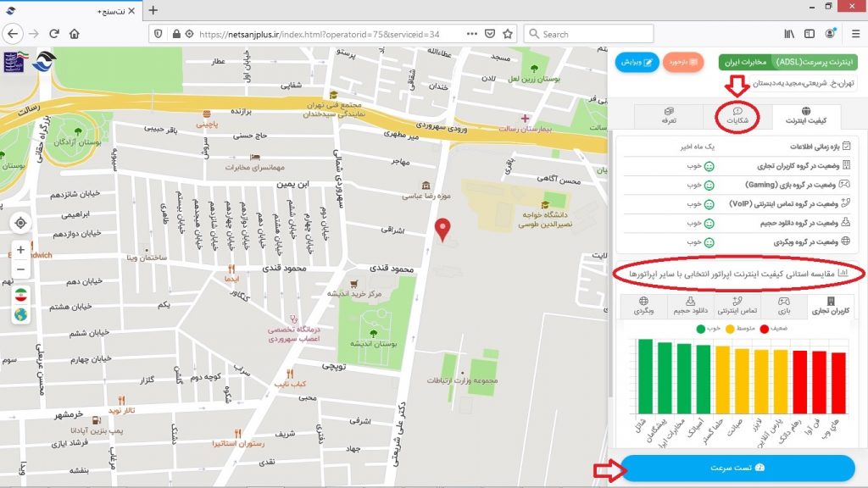Open the Firefox library
The height and width of the screenshot is (488, 868).
tap(789, 34)
